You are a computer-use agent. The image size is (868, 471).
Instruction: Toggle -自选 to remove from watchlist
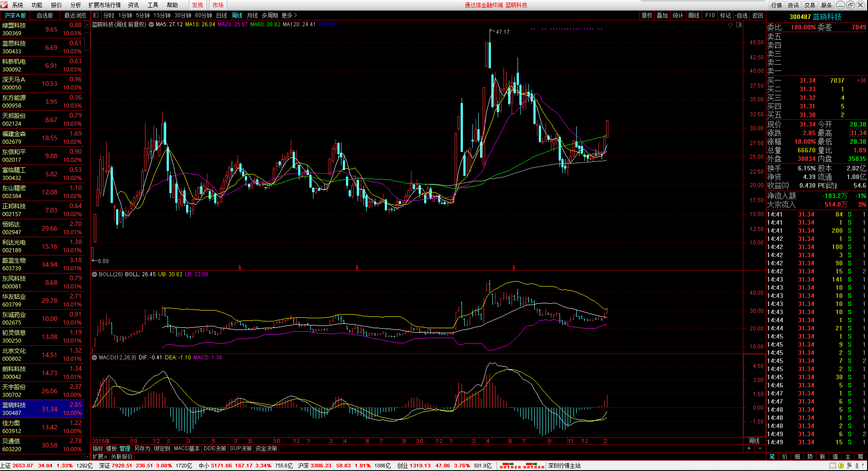[741, 15]
